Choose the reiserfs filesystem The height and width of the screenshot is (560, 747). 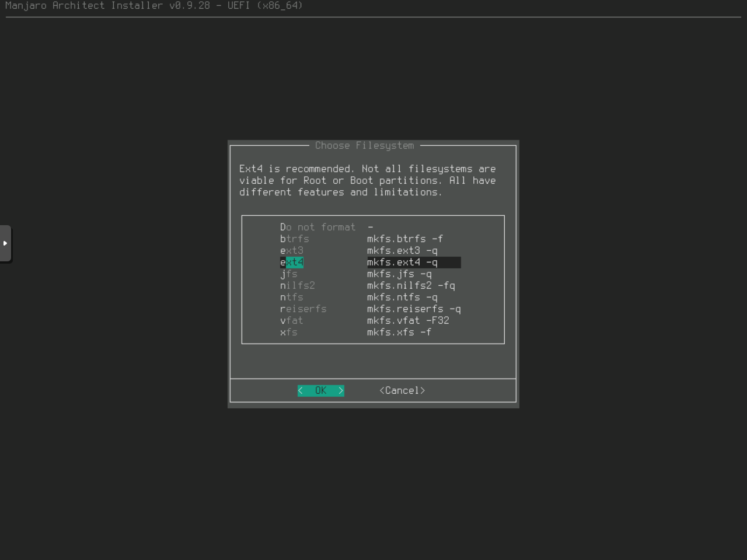tap(303, 309)
